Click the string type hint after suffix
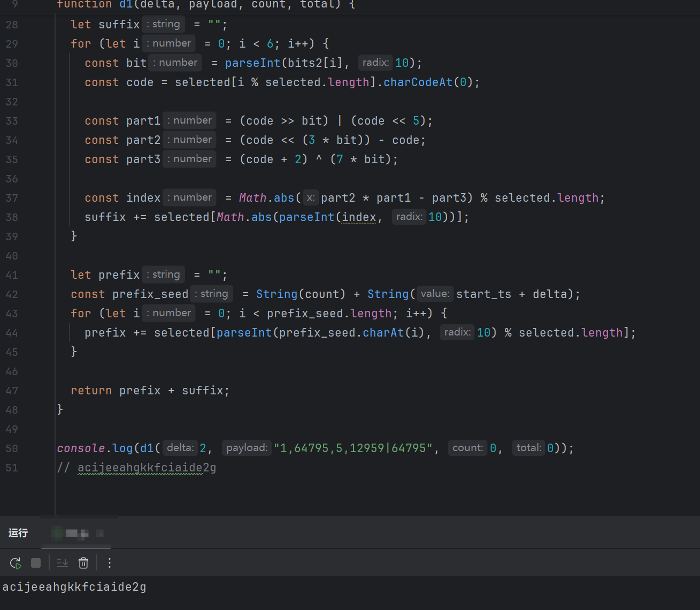The image size is (700, 610). (164, 24)
